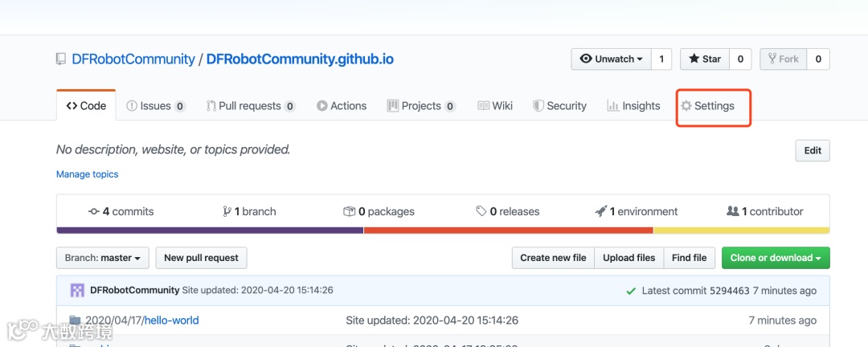Click the Code tab brackets icon

tap(72, 106)
